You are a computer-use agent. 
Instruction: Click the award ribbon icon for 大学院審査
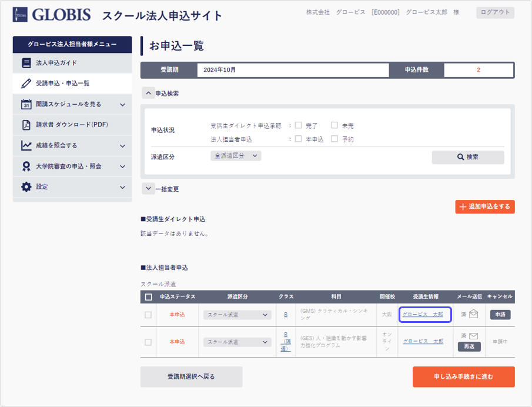pyautogui.click(x=26, y=166)
